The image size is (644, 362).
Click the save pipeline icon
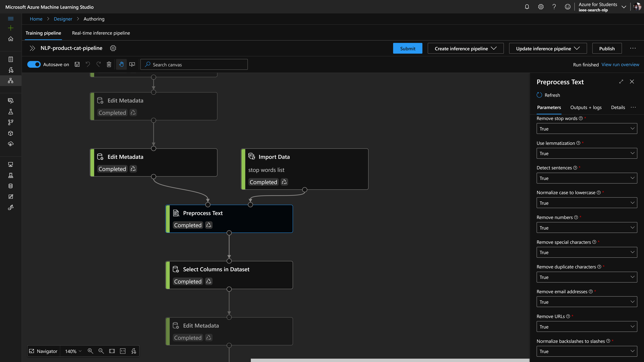tap(77, 64)
